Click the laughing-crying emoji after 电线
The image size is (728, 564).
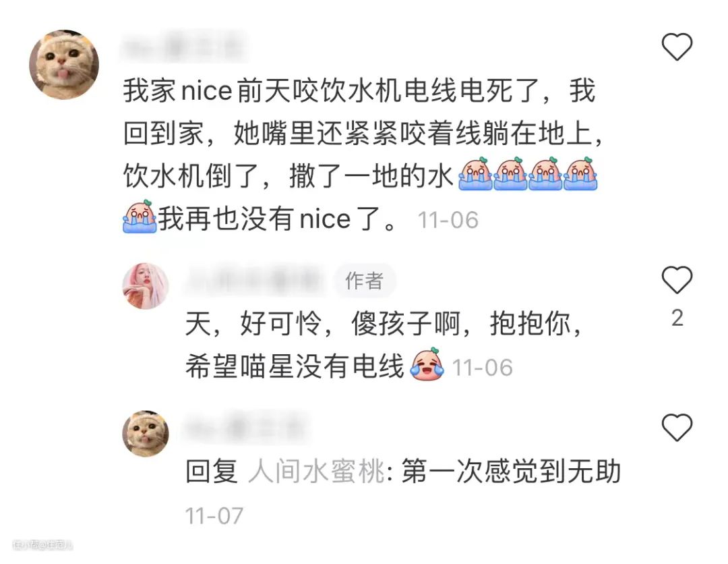[x=427, y=364]
